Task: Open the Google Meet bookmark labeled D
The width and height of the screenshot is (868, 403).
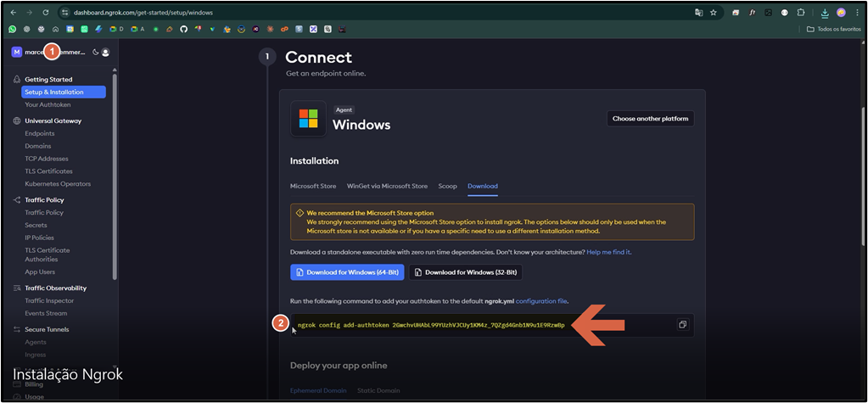Action: click(116, 29)
